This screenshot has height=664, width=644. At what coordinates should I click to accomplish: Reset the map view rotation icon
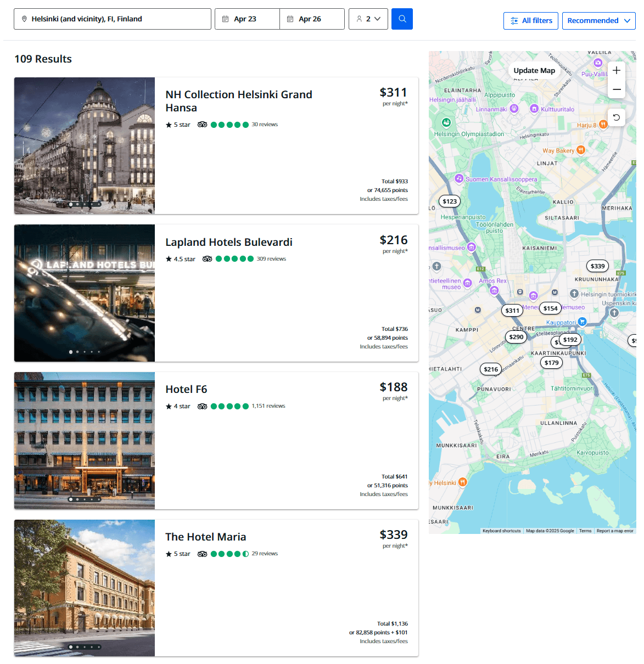[x=617, y=117]
